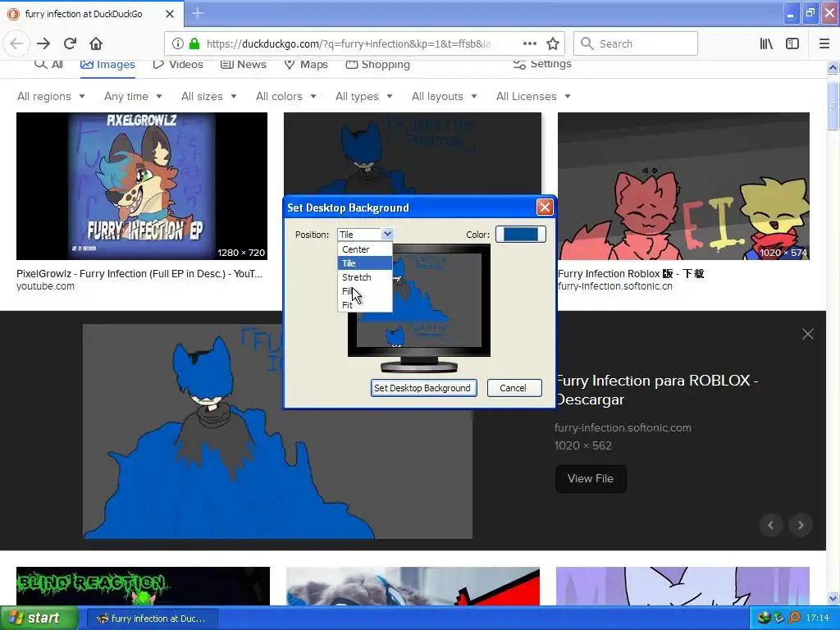
Task: Open the All regions filter dropdown
Action: (51, 97)
